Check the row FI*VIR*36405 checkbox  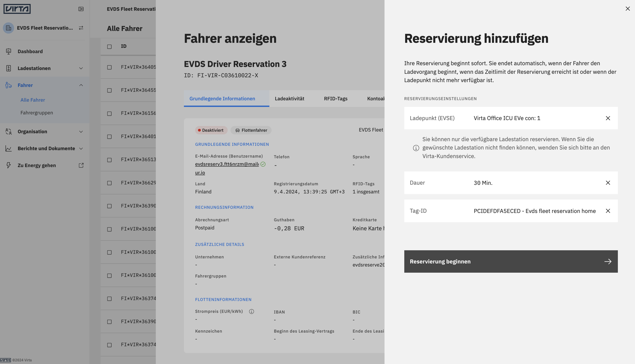109,67
